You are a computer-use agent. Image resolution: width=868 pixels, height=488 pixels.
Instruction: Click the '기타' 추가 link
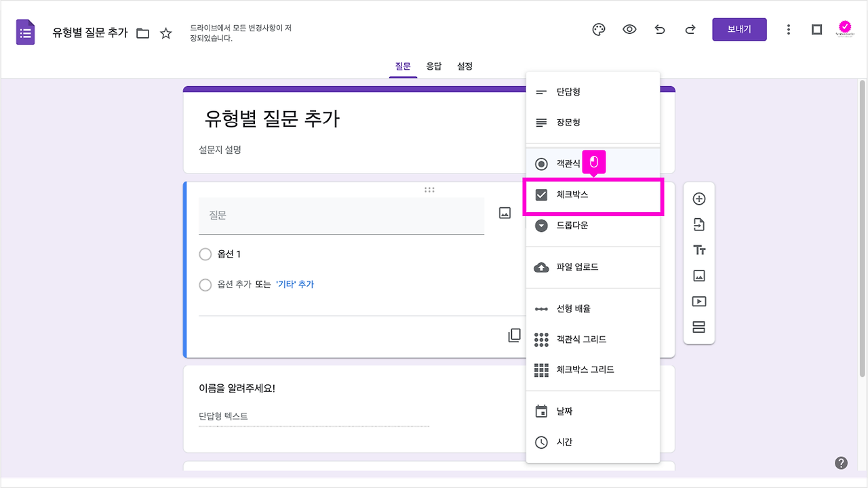tap(295, 285)
